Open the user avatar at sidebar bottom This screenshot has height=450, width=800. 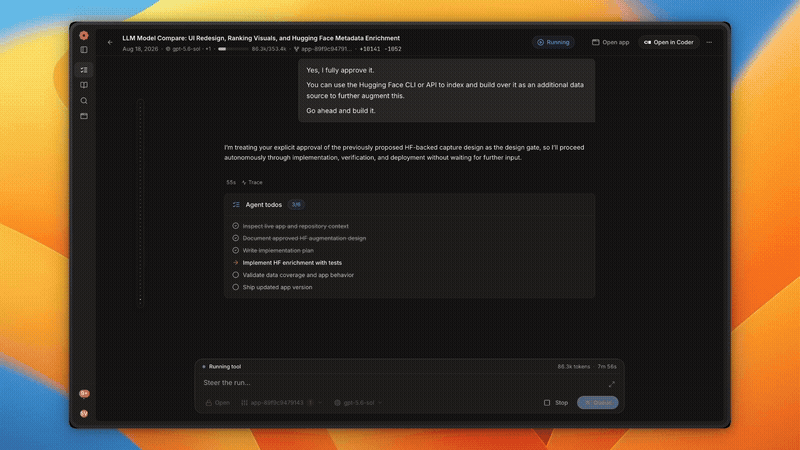[84, 413]
